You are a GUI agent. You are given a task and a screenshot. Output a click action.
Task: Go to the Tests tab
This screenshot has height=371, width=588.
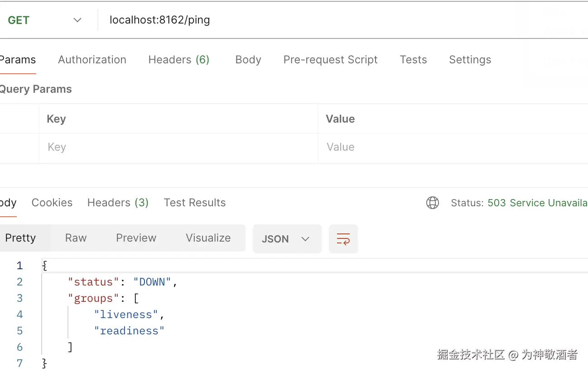(413, 60)
